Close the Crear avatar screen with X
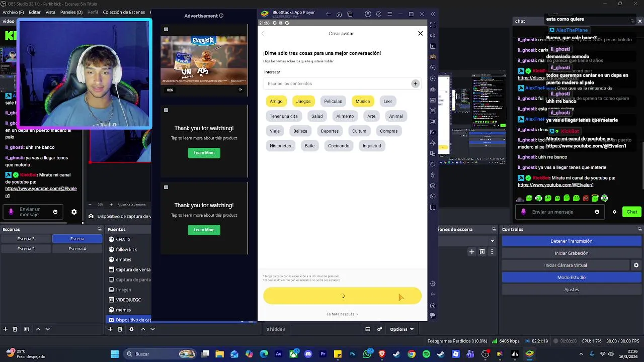Image resolution: width=644 pixels, height=362 pixels. (x=420, y=33)
